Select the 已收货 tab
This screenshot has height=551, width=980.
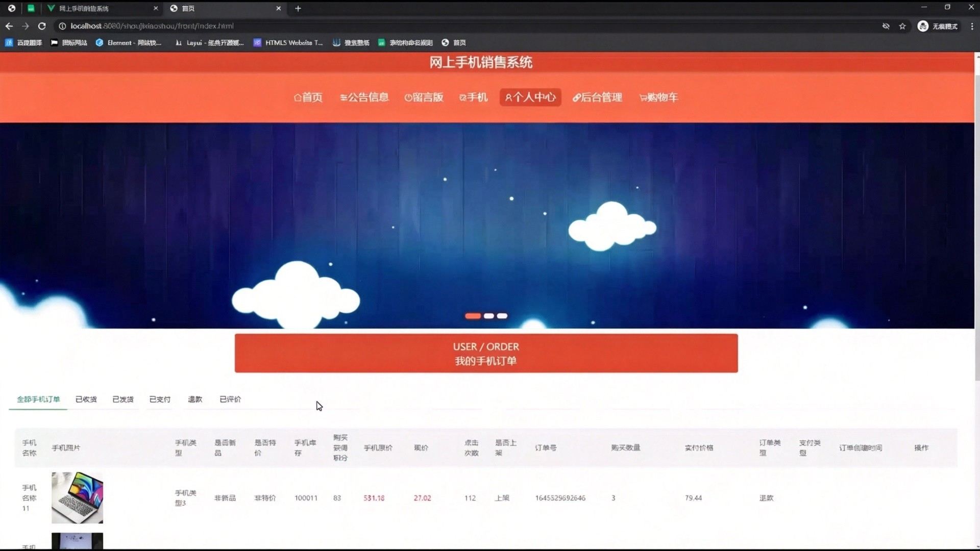[x=86, y=399]
